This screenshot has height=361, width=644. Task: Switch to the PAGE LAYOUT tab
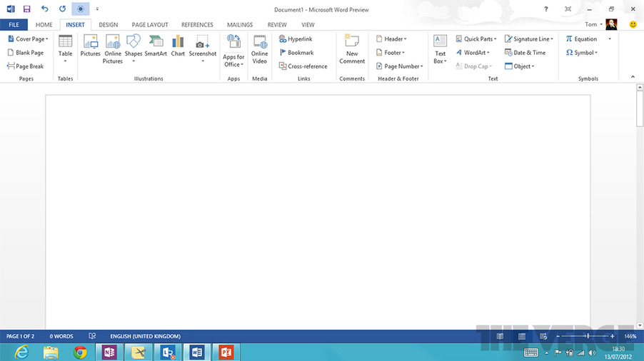click(x=149, y=25)
